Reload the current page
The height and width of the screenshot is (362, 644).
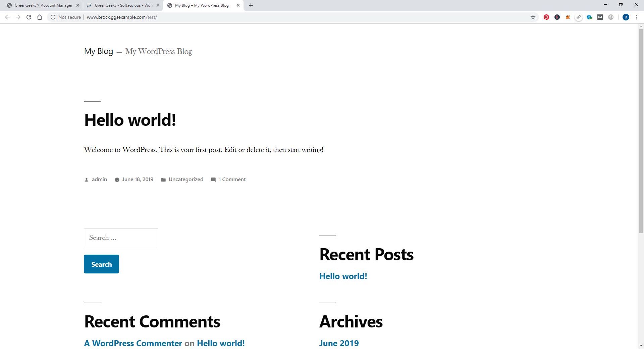point(29,17)
